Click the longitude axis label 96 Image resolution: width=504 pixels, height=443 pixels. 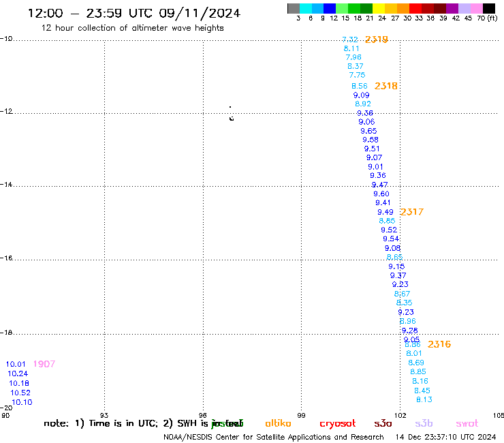click(202, 415)
